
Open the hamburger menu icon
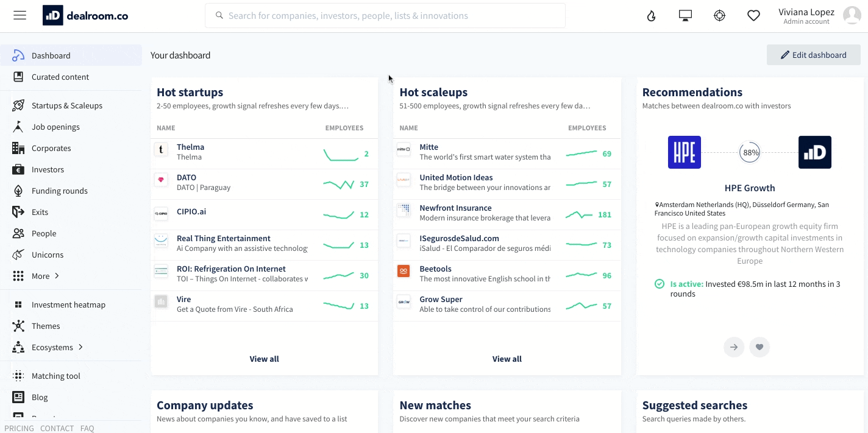click(20, 15)
